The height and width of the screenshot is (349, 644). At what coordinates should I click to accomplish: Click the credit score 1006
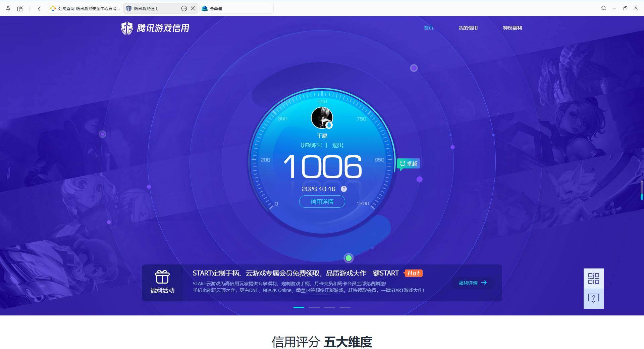pyautogui.click(x=323, y=166)
